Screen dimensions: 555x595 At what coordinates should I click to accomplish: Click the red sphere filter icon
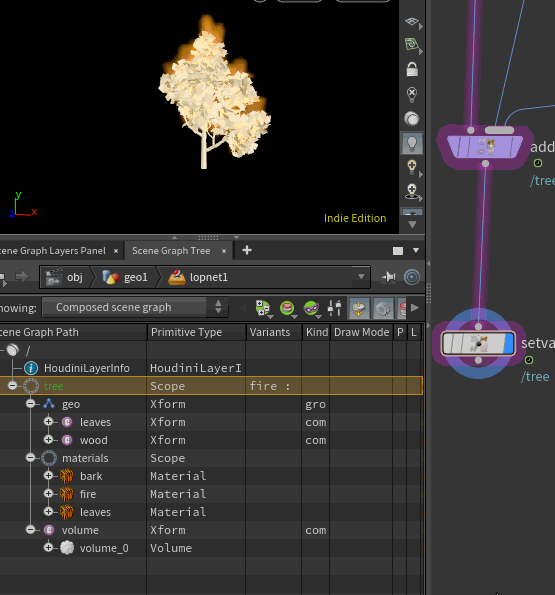coord(287,308)
